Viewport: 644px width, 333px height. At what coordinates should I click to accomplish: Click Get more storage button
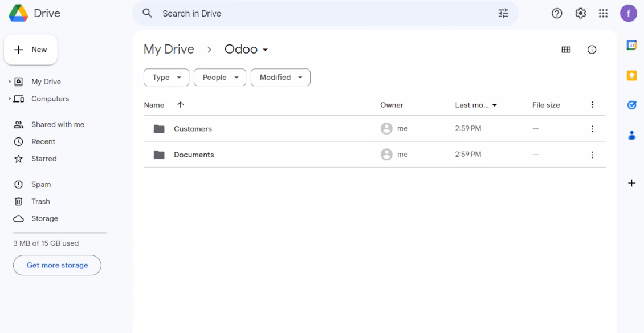(57, 265)
